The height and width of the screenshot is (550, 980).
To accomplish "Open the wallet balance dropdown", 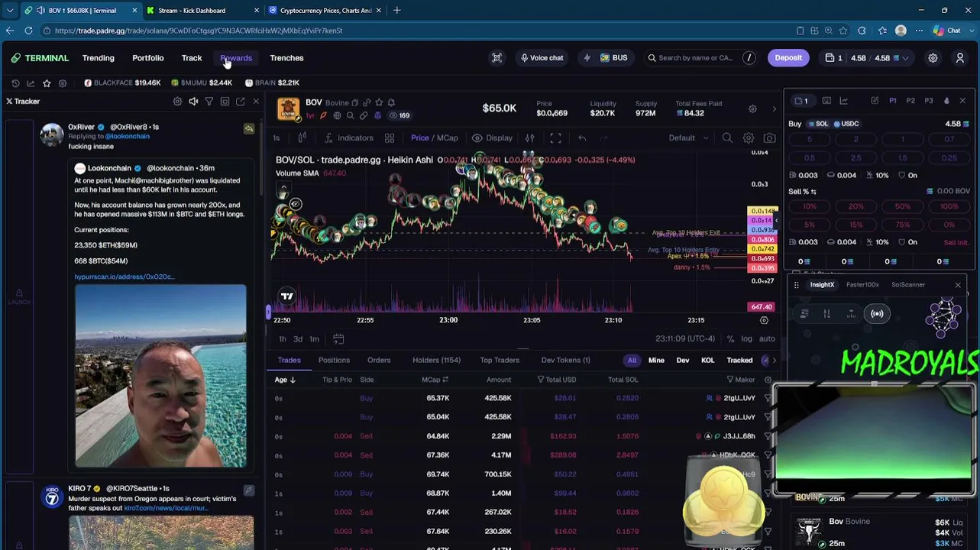I will [x=868, y=58].
